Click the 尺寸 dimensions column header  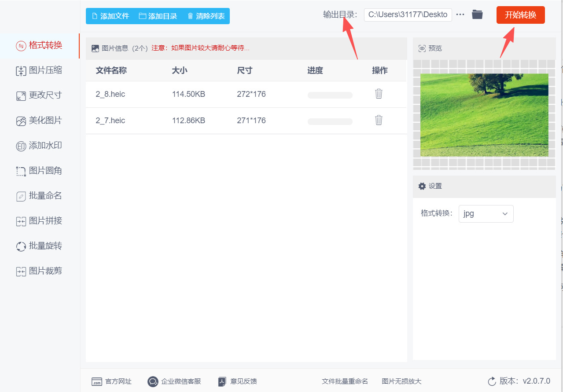[245, 71]
